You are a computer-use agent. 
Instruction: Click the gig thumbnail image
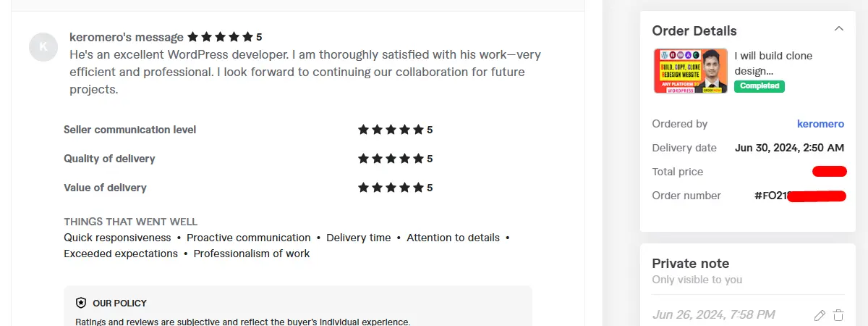tap(690, 70)
